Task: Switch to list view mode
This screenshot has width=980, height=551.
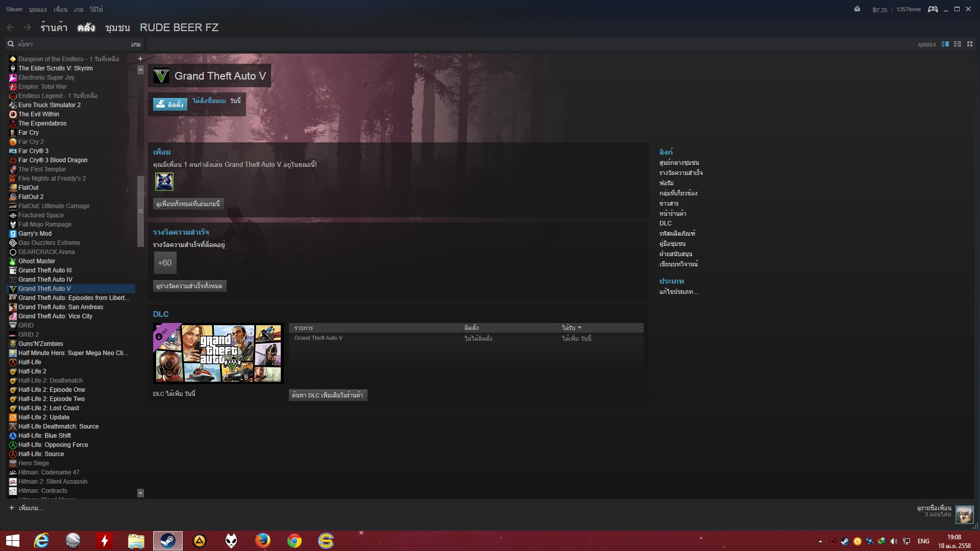Action: pyautogui.click(x=958, y=44)
